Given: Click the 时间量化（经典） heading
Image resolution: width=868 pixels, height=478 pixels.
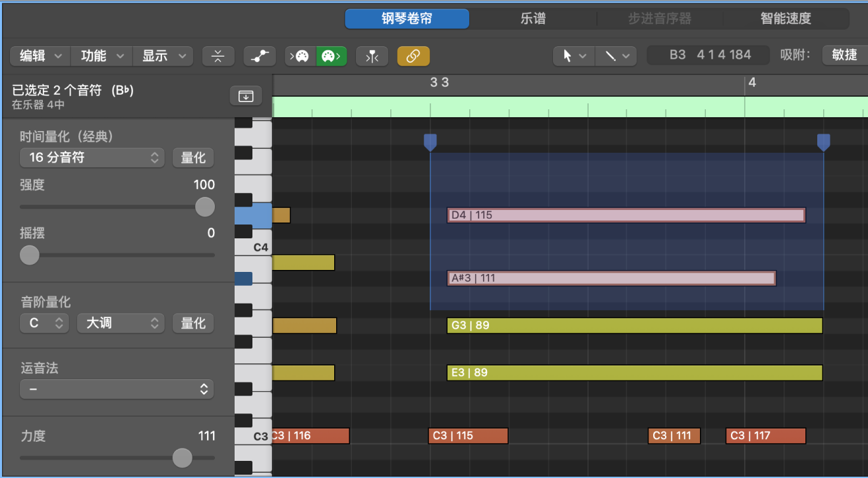Looking at the screenshot, I should [x=67, y=137].
